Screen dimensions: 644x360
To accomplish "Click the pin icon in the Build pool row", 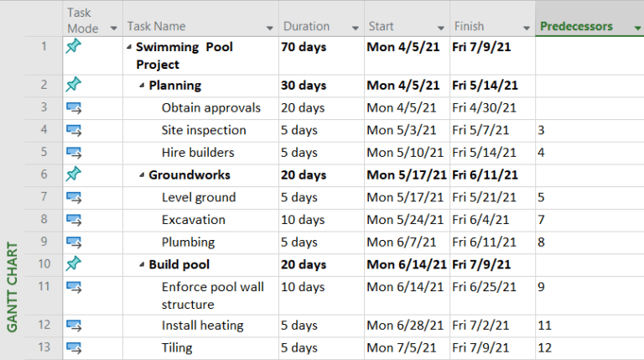I will tap(74, 264).
